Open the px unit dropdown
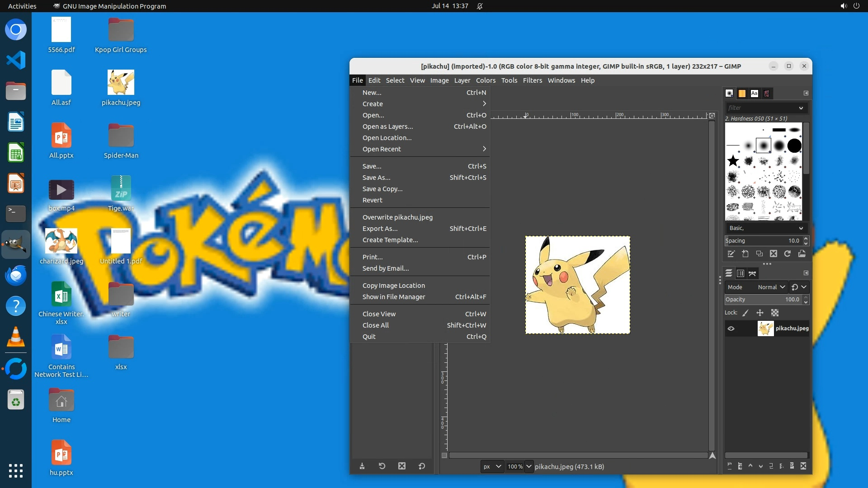Screen dimensions: 868x488 pos(492,467)
